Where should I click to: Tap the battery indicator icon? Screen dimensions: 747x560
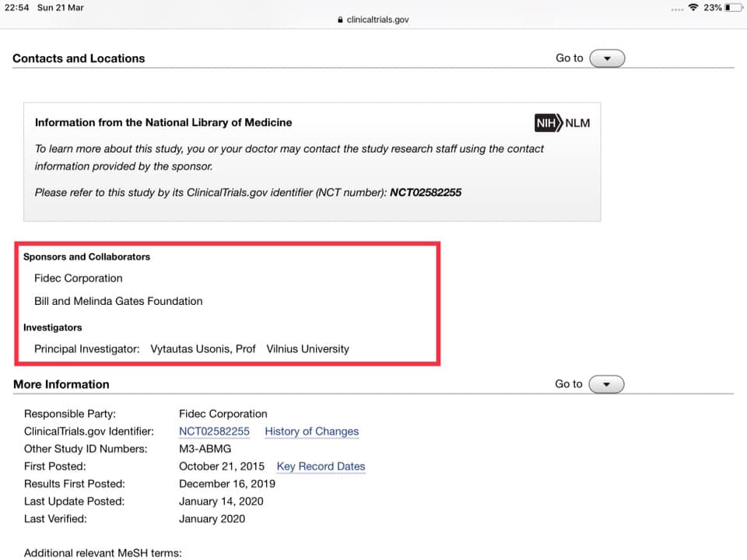pos(733,8)
